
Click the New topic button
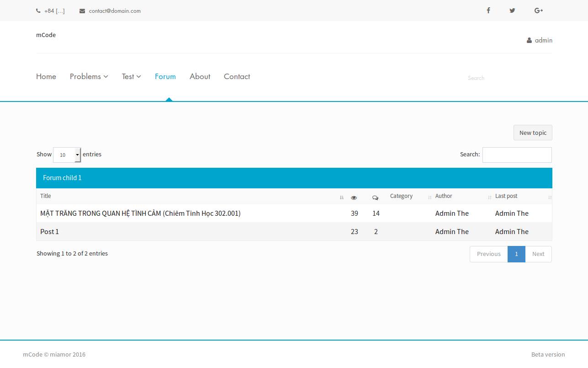533,133
